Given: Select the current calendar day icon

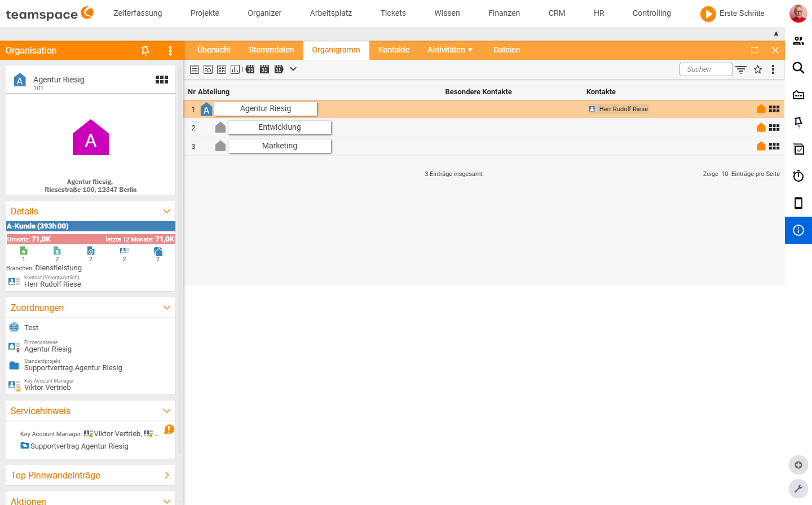Looking at the screenshot, I should click(264, 69).
